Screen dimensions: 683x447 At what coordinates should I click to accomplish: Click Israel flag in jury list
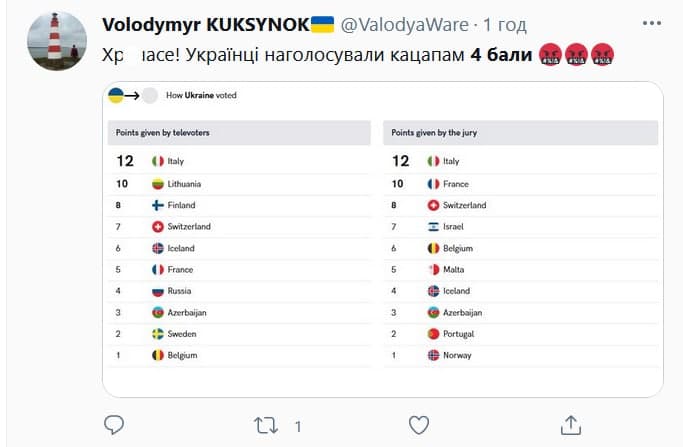433,227
